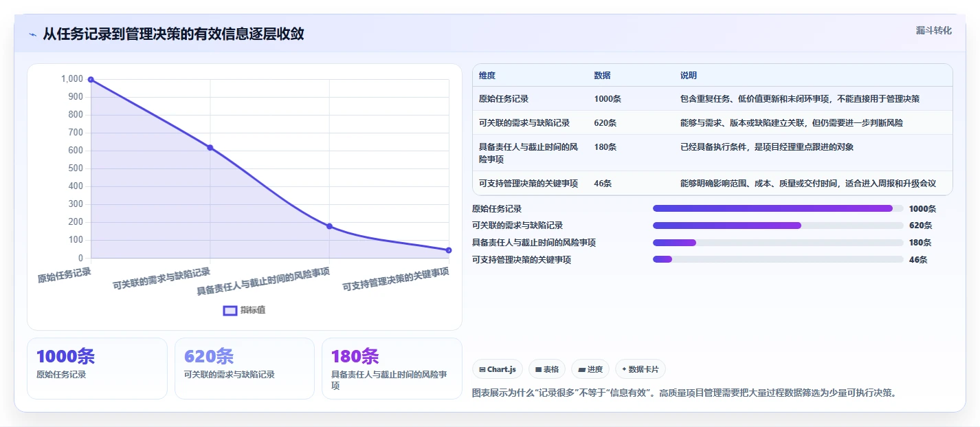Screen dimensions: 980x427
Task: Click table cell 620条
Action: click(605, 123)
